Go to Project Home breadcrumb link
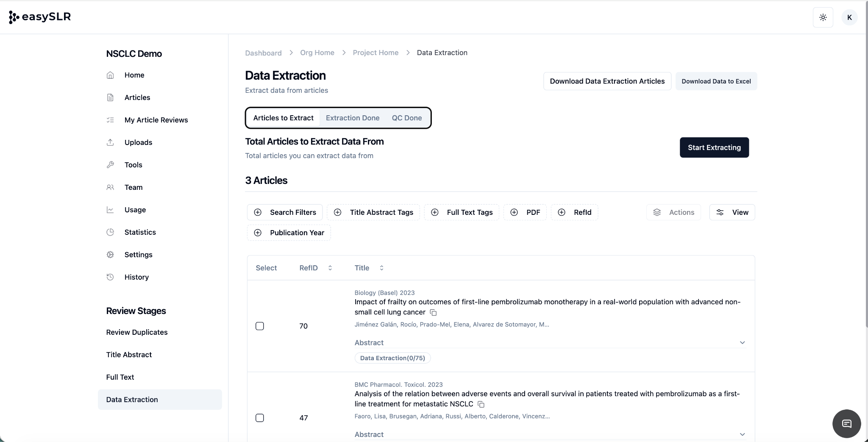Screen dimensions: 868x442 [376, 53]
